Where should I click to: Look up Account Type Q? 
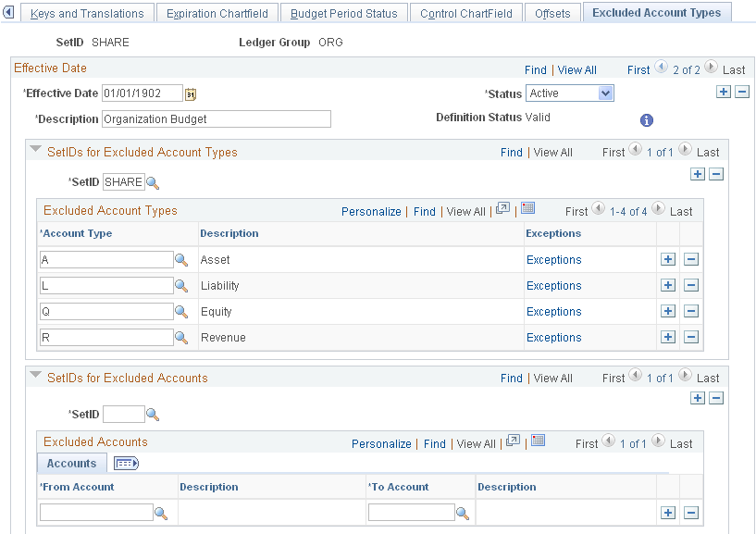click(181, 312)
